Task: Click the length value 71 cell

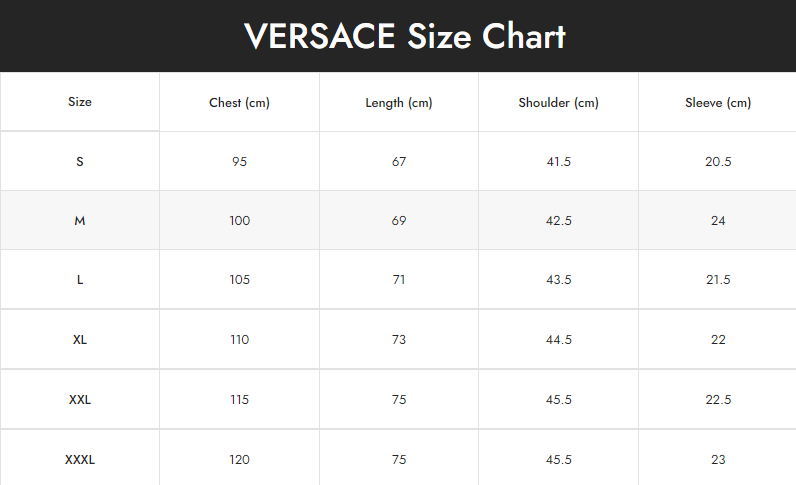Action: tap(399, 280)
